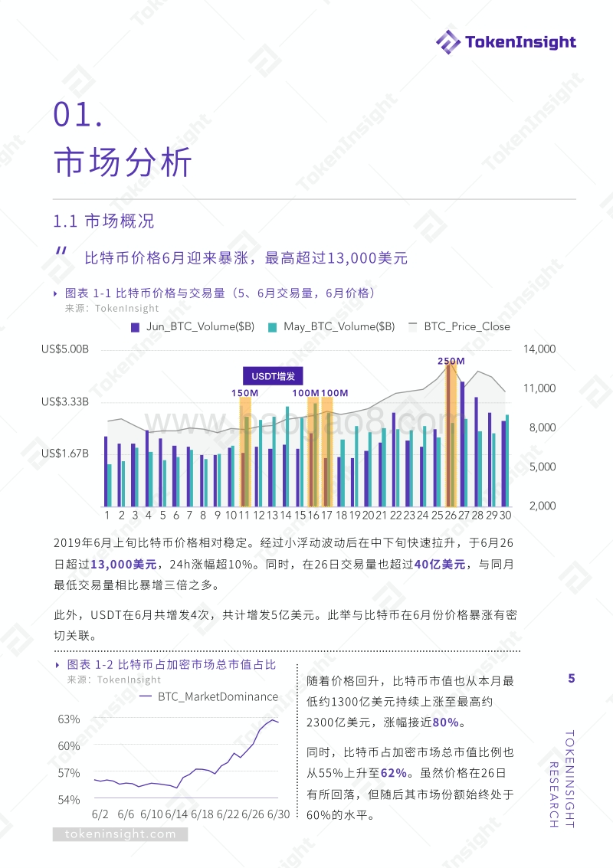Click the purple quotation mark icon

[x=61, y=251]
